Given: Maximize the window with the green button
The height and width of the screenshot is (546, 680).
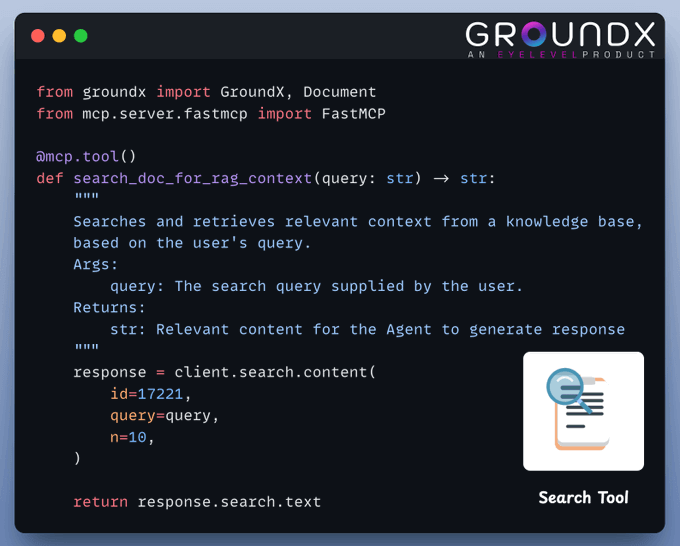Looking at the screenshot, I should (x=81, y=36).
